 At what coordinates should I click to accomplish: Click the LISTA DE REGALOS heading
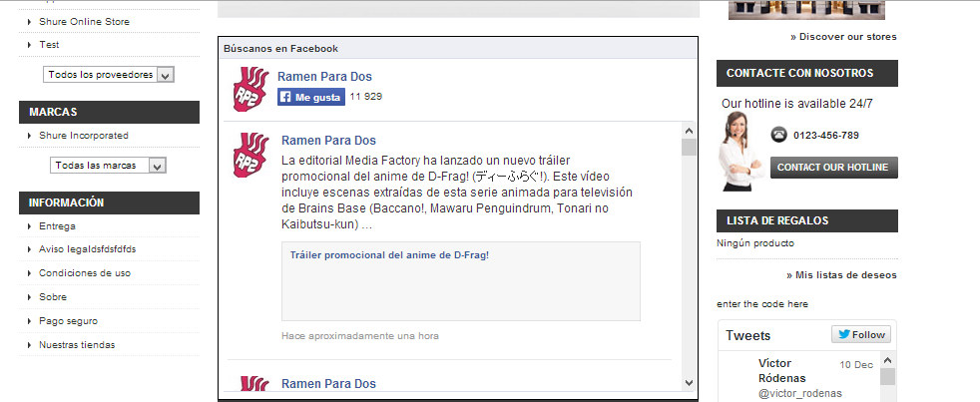point(807,220)
